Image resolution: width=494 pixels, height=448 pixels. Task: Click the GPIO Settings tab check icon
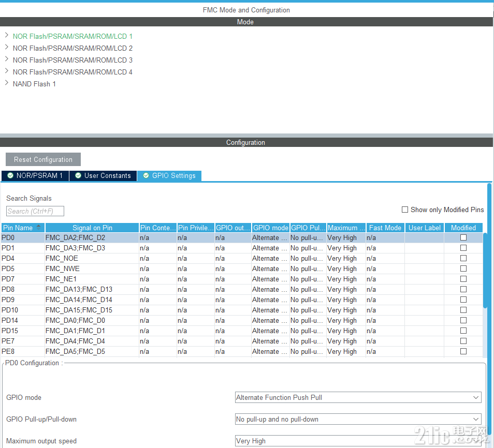146,176
